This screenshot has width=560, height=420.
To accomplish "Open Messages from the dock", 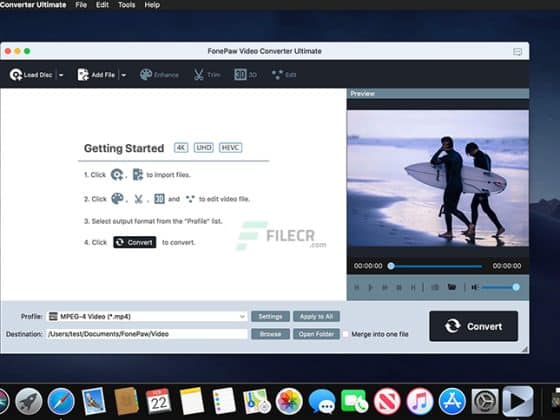I will (x=322, y=401).
